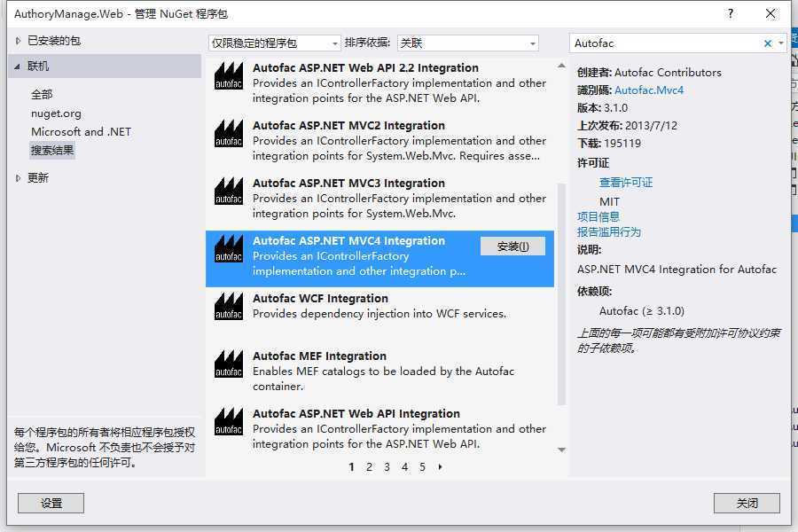Go to results page 5
This screenshot has width=798, height=532.
click(422, 467)
